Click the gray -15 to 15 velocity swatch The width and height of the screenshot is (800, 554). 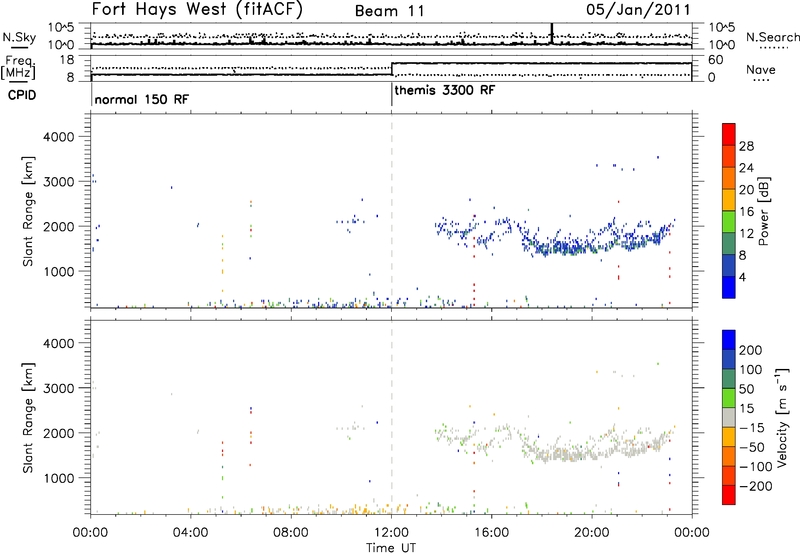729,417
